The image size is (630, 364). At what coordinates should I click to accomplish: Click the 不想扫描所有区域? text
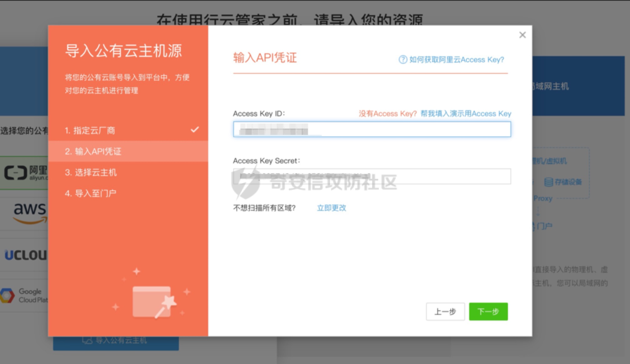tap(265, 208)
